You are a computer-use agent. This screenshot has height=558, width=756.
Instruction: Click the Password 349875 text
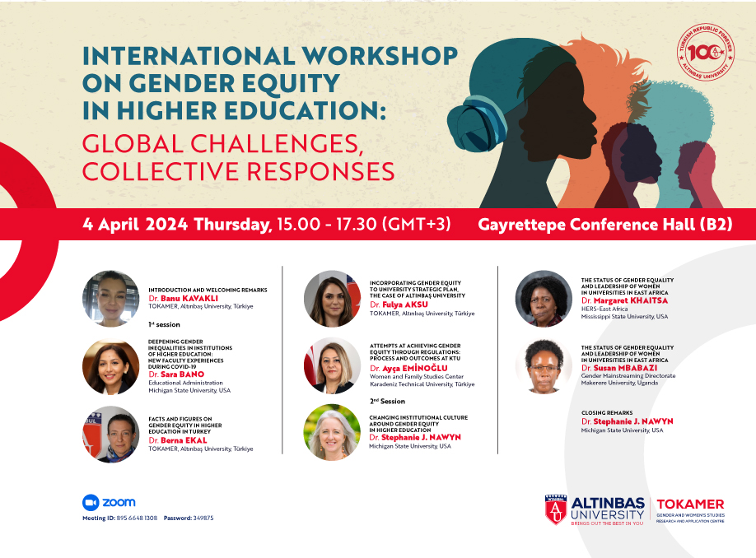tap(189, 518)
